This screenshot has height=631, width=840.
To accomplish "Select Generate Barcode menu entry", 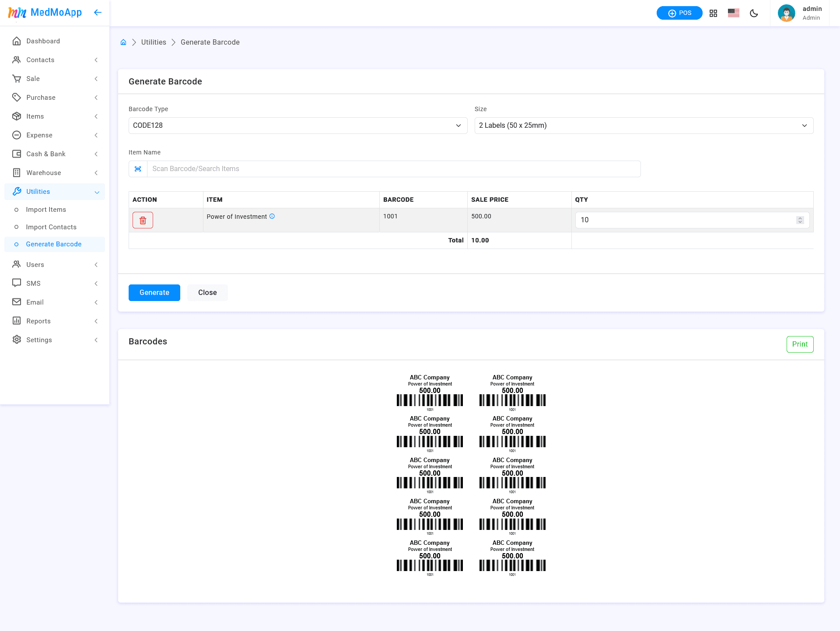I will [x=55, y=244].
